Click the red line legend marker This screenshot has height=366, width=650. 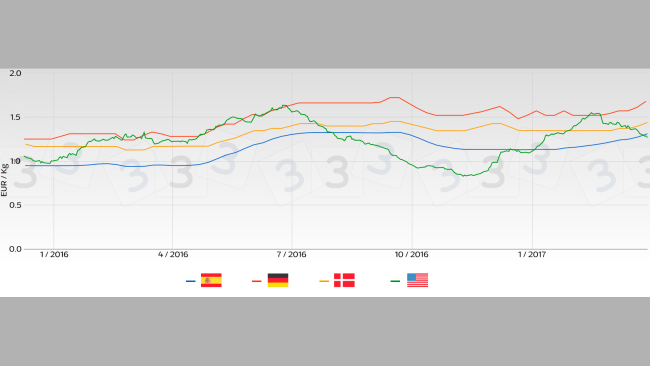pos(257,281)
